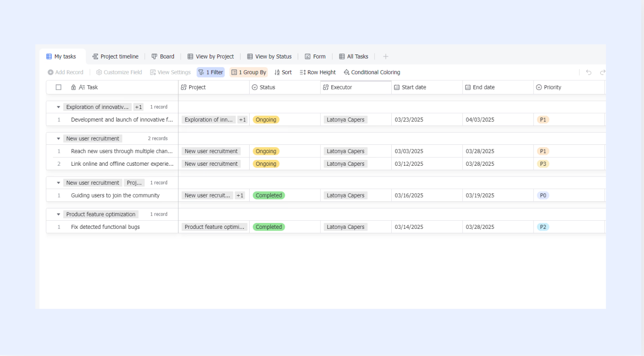The image size is (644, 356).
Task: Click the lock icon in Task header
Action: pos(74,87)
